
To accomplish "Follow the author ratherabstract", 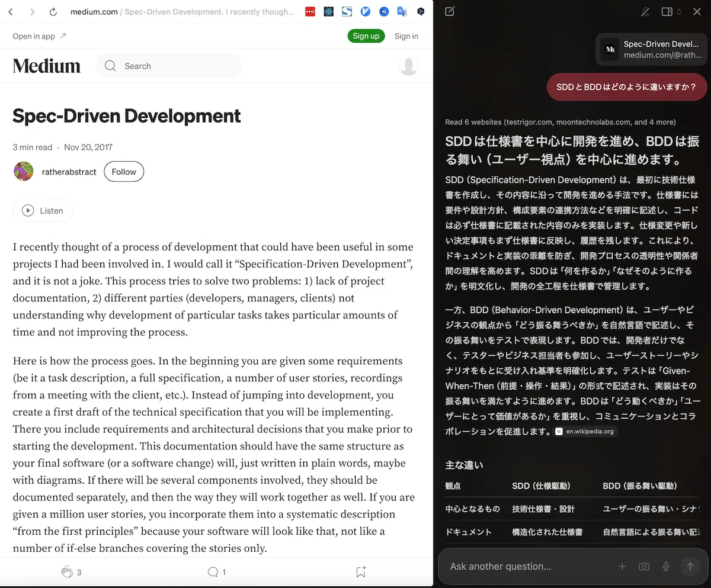I will tap(124, 172).
